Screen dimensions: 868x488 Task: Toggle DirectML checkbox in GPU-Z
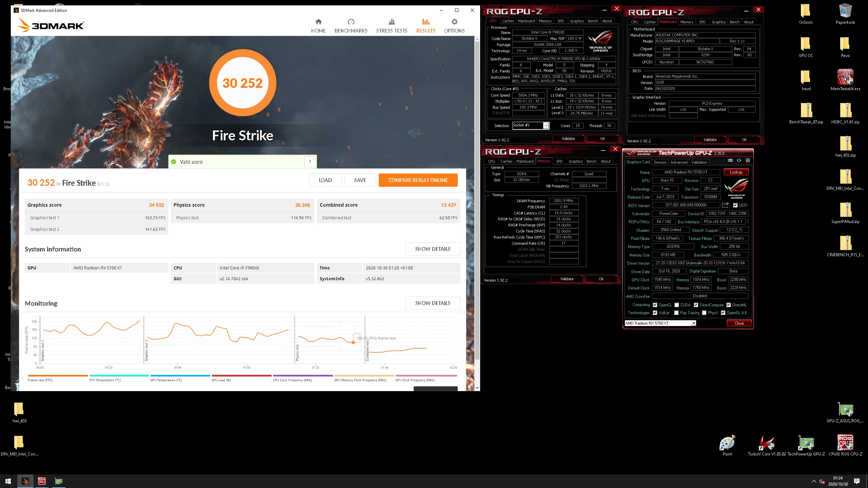pyautogui.click(x=729, y=305)
